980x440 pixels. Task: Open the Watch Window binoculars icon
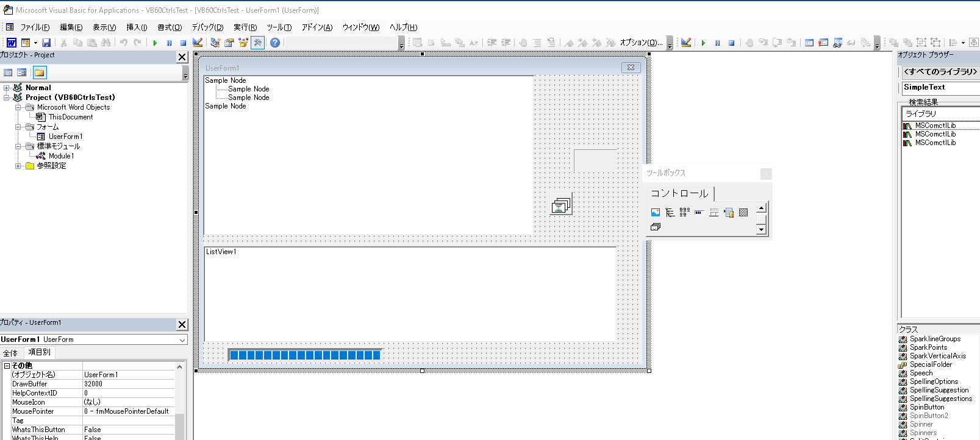pos(837,43)
